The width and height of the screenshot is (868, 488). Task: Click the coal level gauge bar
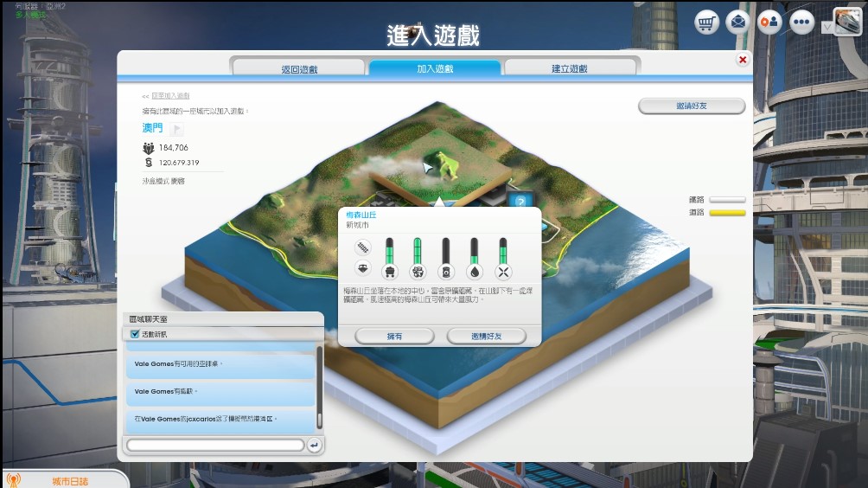click(x=389, y=251)
